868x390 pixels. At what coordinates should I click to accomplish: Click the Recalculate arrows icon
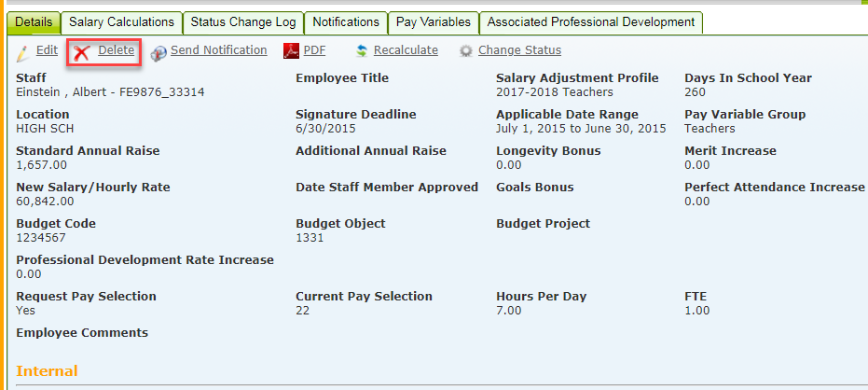362,51
